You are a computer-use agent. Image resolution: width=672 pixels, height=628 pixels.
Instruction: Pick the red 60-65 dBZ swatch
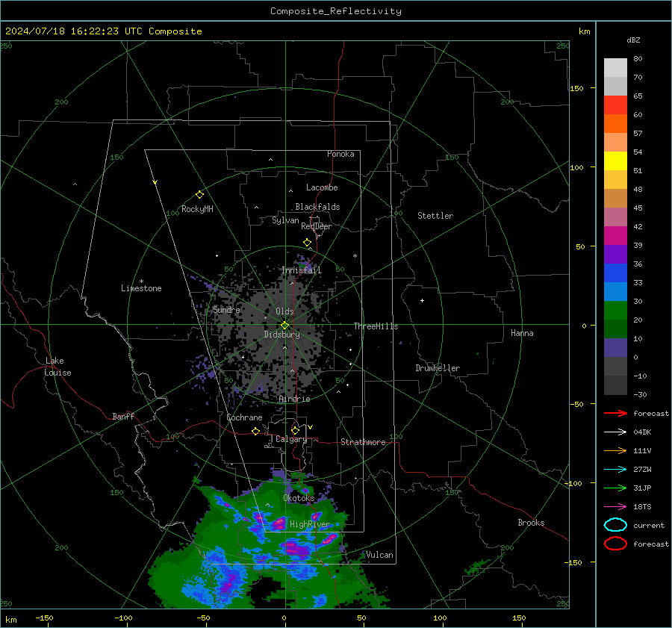(615, 105)
